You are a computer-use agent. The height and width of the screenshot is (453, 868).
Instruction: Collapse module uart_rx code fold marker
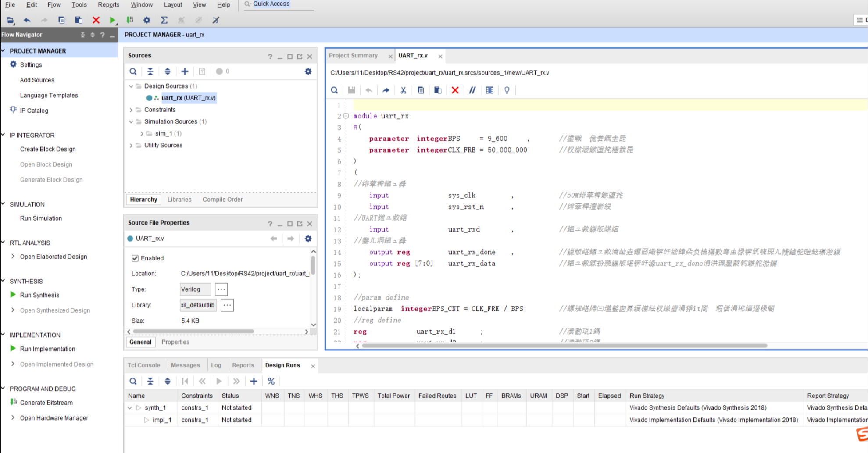point(346,116)
